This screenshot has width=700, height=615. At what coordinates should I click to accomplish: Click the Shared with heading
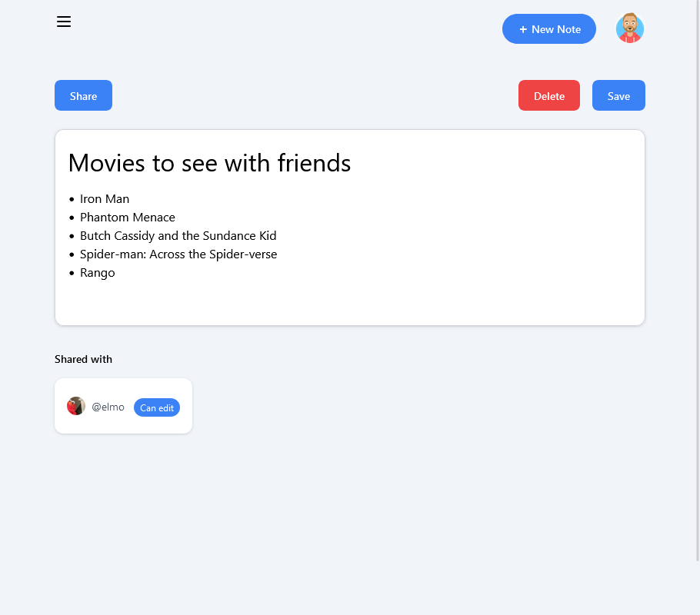tap(83, 359)
